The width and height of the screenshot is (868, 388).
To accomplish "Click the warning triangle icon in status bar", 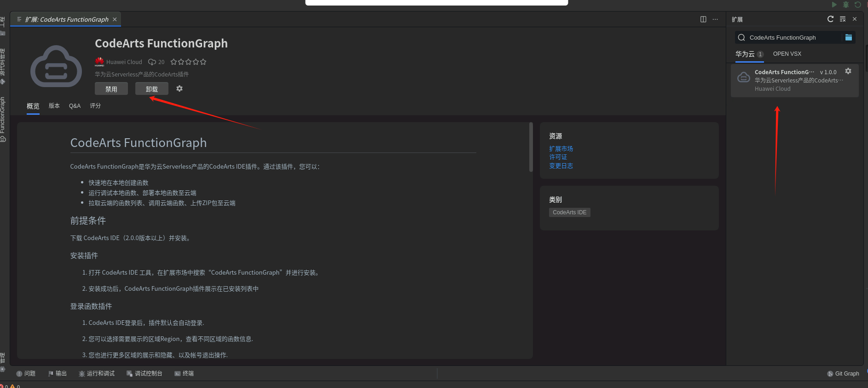I will point(12,386).
